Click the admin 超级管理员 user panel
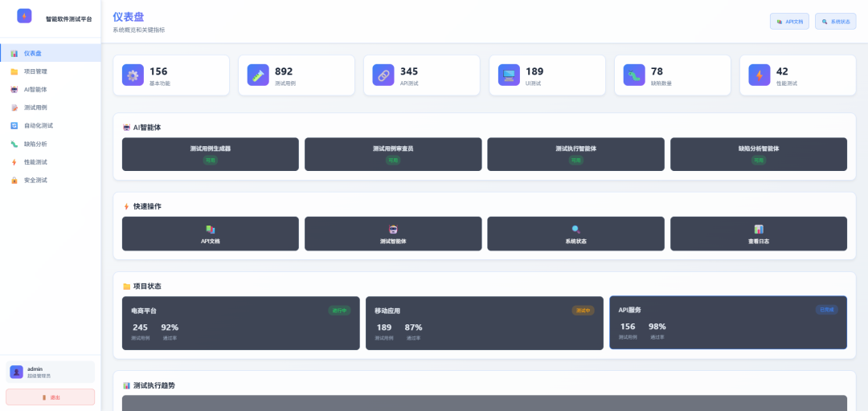The width and height of the screenshot is (868, 411). (x=51, y=372)
